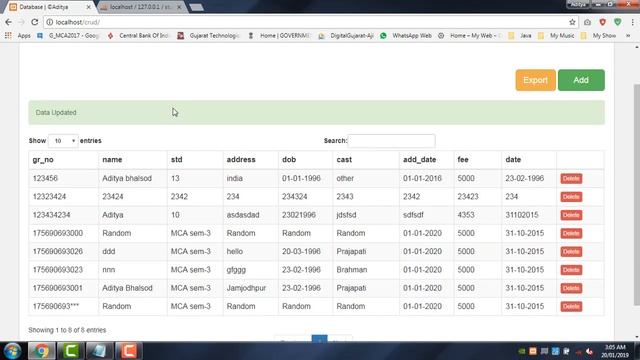Image resolution: width=640 pixels, height=360 pixels.
Task: Sort table by fee column
Action: (x=478, y=160)
